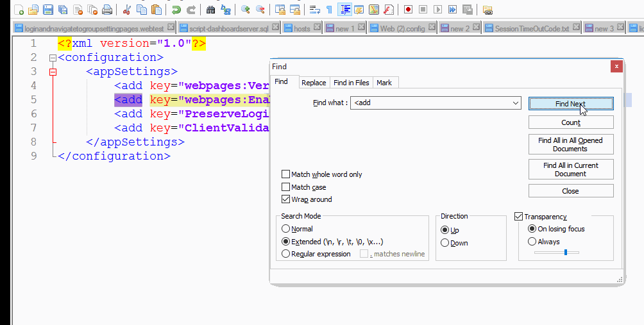Image resolution: width=644 pixels, height=325 pixels.
Task: Toggle synchronize vertical scrolling icon
Action: pyautogui.click(x=280, y=10)
